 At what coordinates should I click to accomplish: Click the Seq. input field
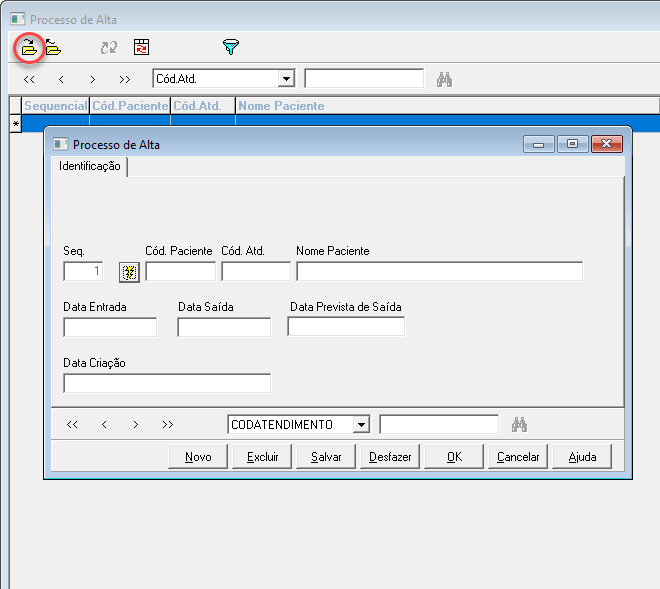click(83, 271)
